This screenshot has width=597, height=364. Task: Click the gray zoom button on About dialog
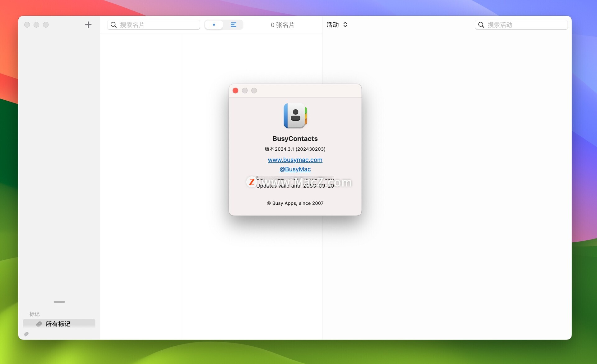click(x=254, y=90)
